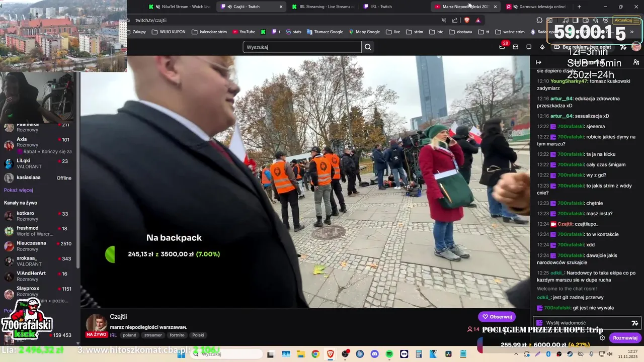Focus the Wyszukaj Twitch search field

coord(302,47)
